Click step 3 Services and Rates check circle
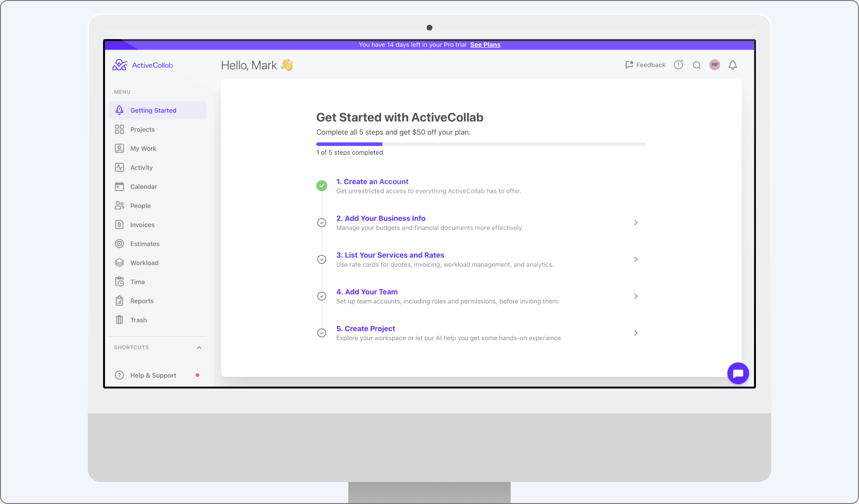The image size is (859, 504). pyautogui.click(x=322, y=259)
